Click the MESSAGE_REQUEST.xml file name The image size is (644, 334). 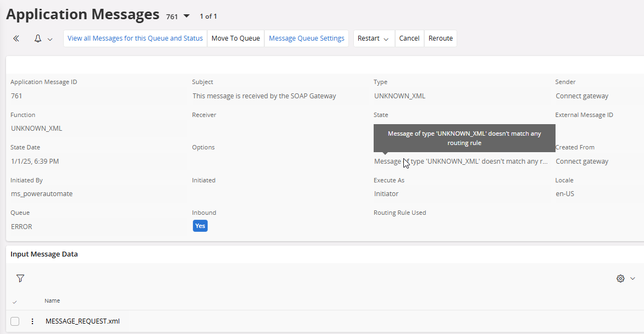pos(82,321)
